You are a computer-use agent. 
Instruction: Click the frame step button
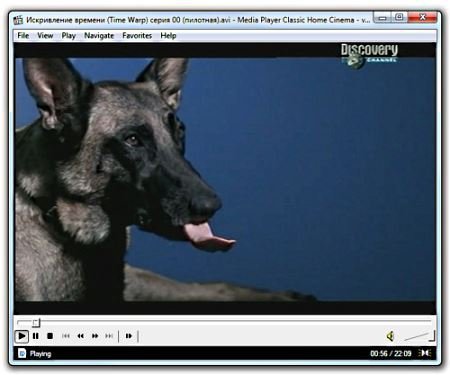tap(129, 336)
